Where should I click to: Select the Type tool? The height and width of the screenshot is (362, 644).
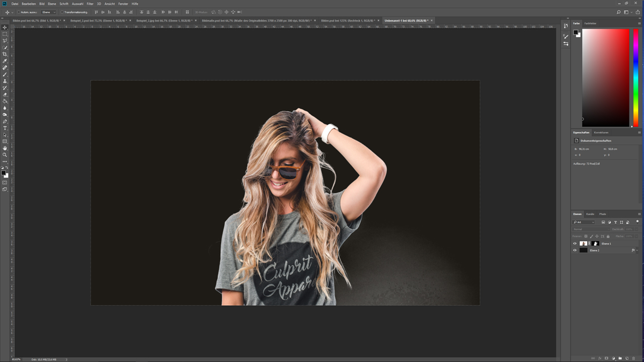(5, 128)
